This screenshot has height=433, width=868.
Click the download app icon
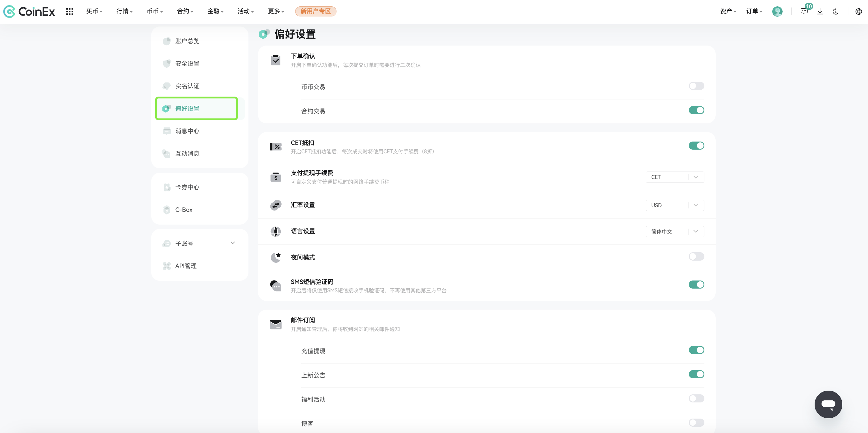coord(820,12)
